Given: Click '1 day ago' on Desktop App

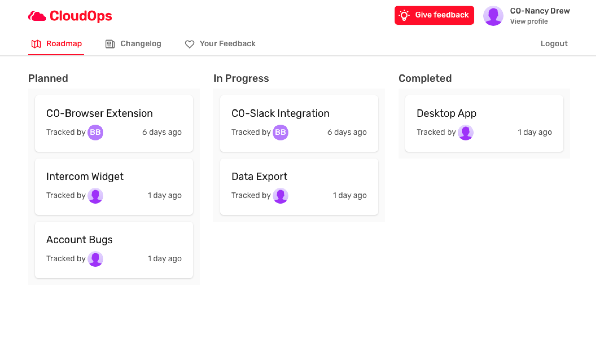Looking at the screenshot, I should (x=535, y=132).
